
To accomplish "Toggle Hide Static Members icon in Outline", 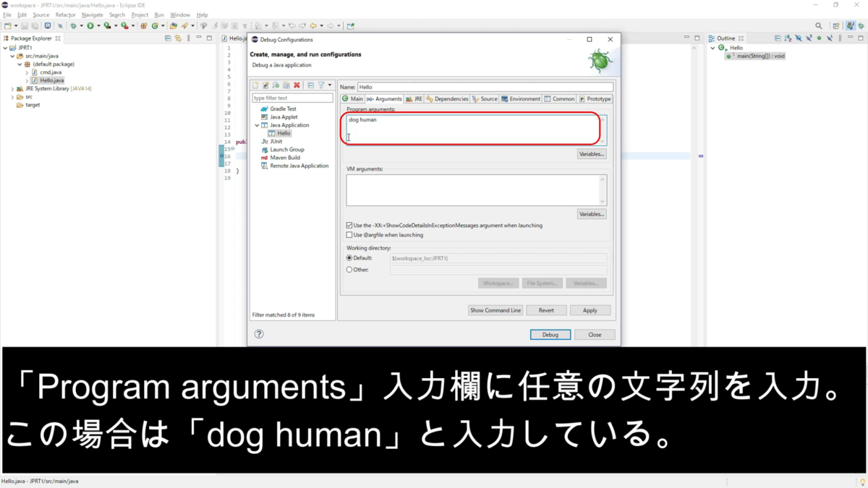I will [x=809, y=38].
